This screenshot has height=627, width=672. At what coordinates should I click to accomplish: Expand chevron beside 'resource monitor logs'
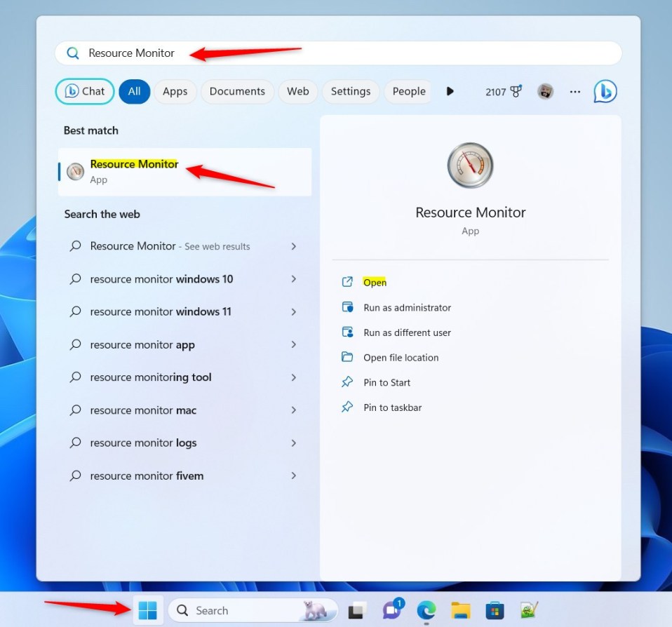294,443
